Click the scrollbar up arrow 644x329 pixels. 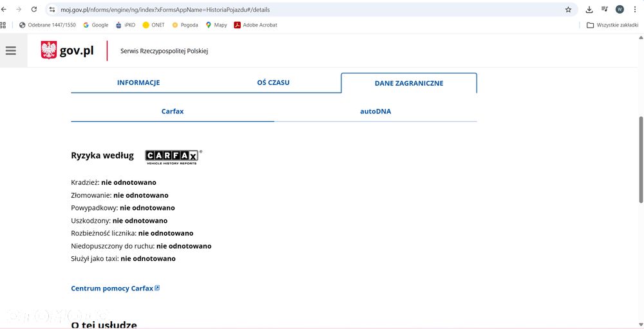641,37
